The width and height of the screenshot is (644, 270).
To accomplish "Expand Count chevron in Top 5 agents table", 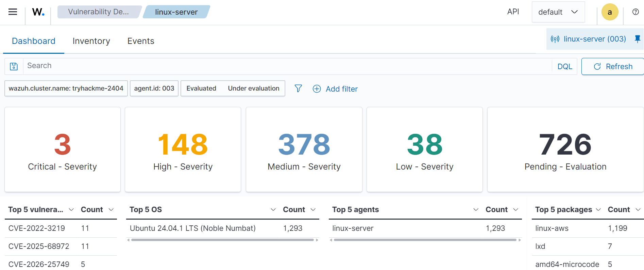I will click(x=515, y=210).
